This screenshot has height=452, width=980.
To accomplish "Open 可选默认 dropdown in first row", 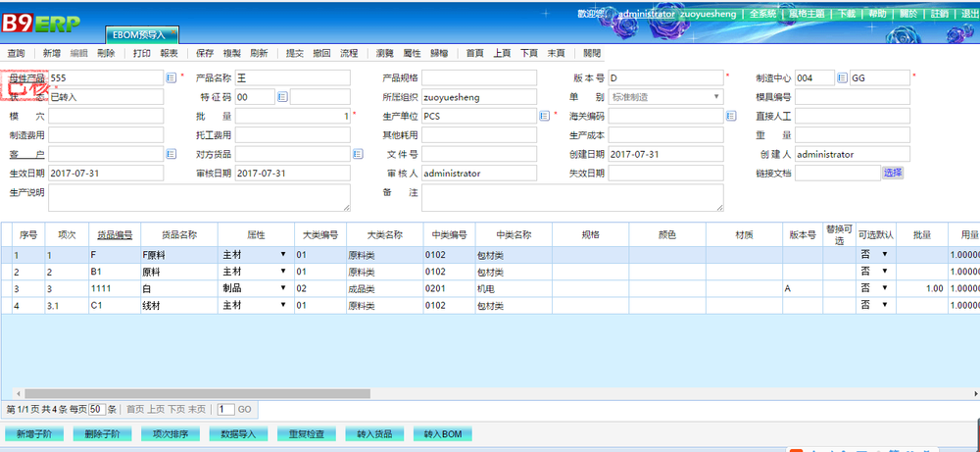I will [885, 255].
